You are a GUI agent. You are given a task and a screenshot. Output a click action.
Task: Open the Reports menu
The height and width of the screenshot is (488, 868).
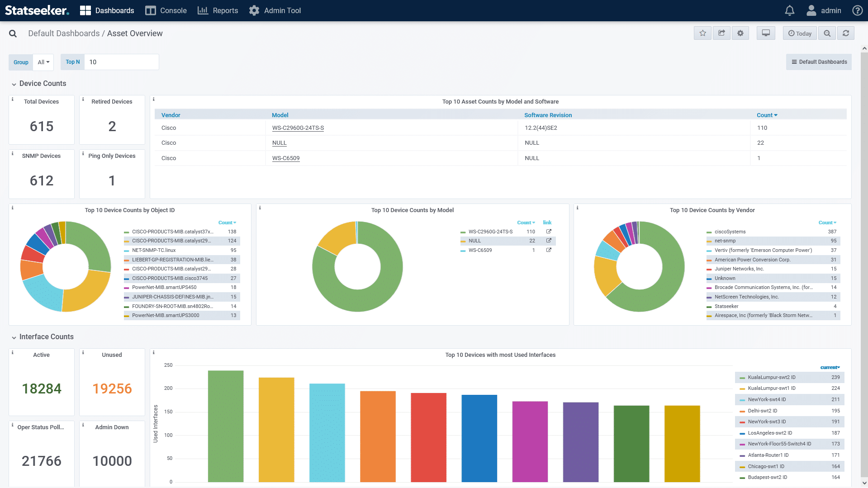[218, 10]
